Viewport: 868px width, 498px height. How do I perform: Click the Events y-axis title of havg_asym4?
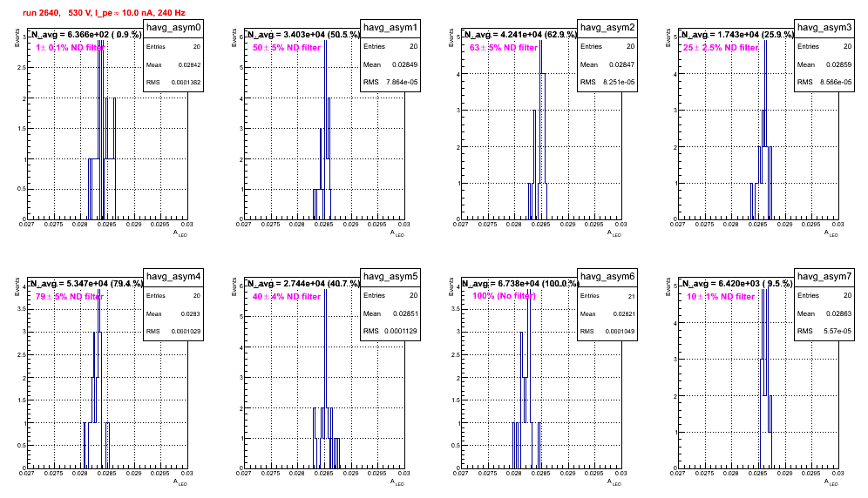coord(17,286)
